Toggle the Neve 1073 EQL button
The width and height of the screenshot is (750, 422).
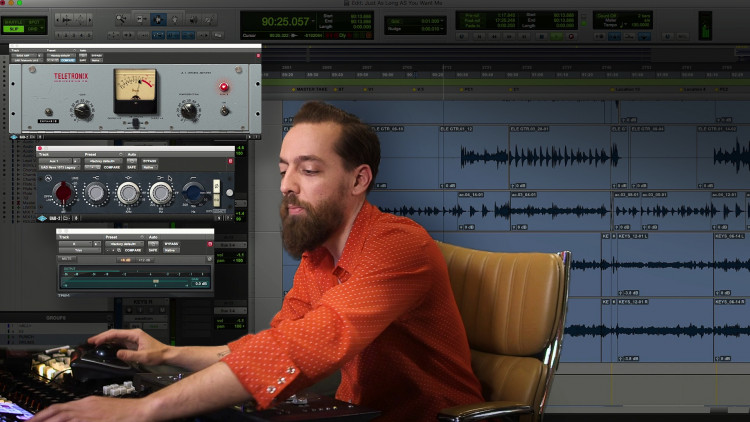pyautogui.click(x=217, y=186)
